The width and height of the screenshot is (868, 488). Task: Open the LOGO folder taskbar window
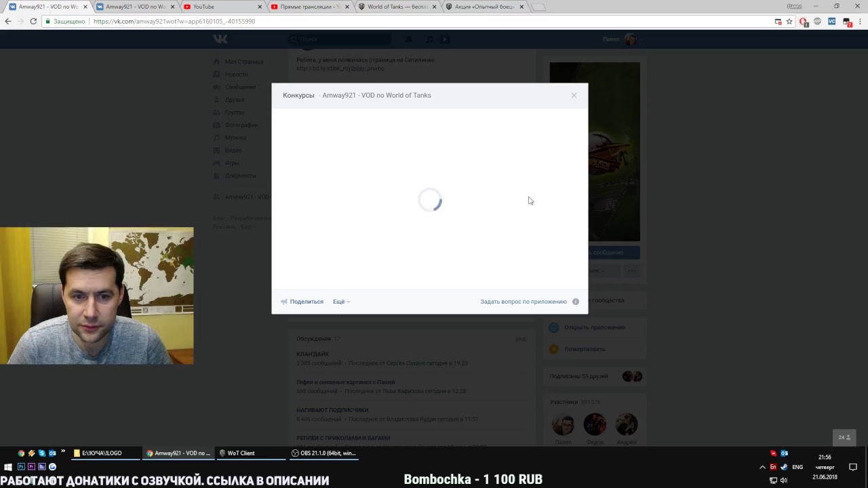(105, 453)
